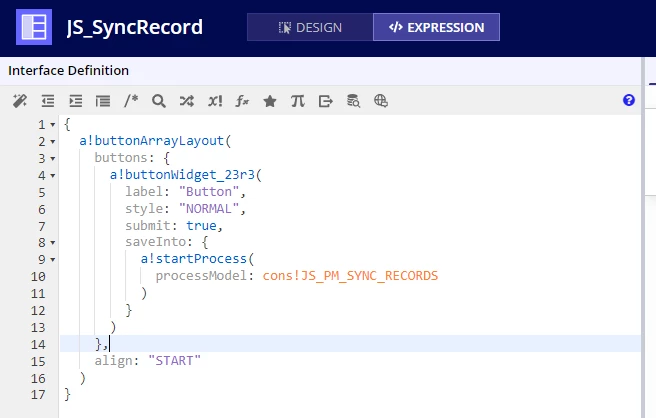
Task: Open the fx function picker icon
Action: [242, 101]
